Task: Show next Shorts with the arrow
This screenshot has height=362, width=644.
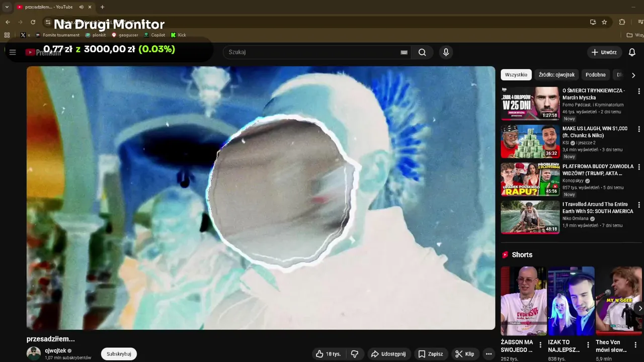Action: click(639, 308)
